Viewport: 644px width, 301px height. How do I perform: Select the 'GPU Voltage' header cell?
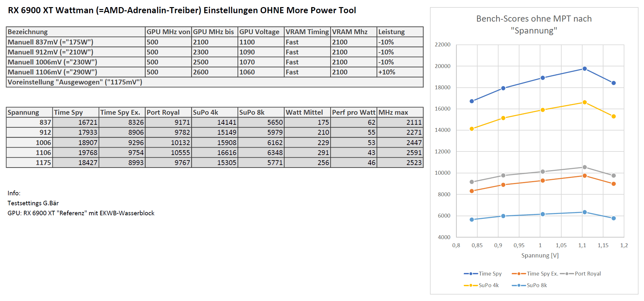pyautogui.click(x=261, y=32)
